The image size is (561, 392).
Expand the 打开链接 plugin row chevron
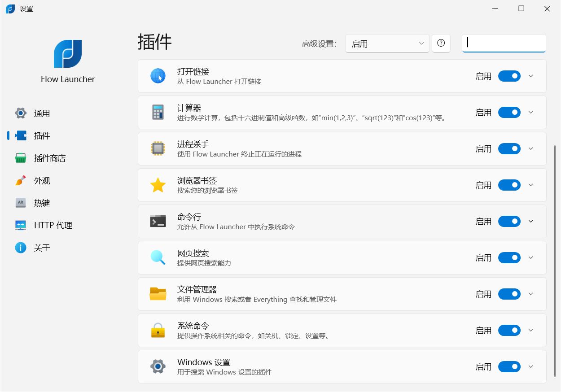[x=531, y=76]
